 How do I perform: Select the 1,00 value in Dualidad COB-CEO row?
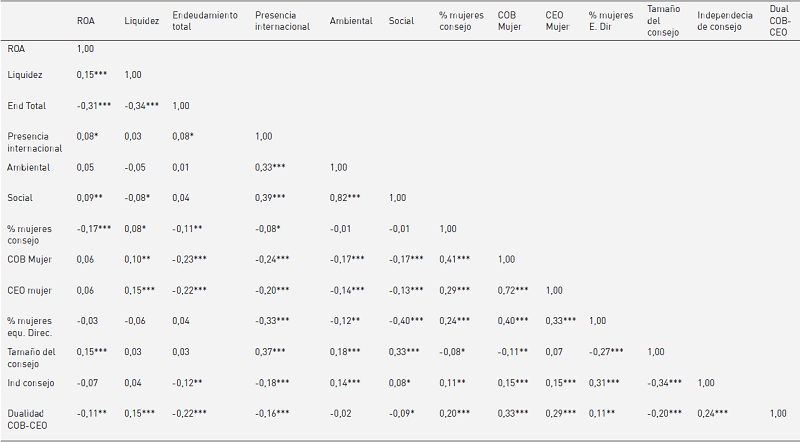click(x=778, y=412)
